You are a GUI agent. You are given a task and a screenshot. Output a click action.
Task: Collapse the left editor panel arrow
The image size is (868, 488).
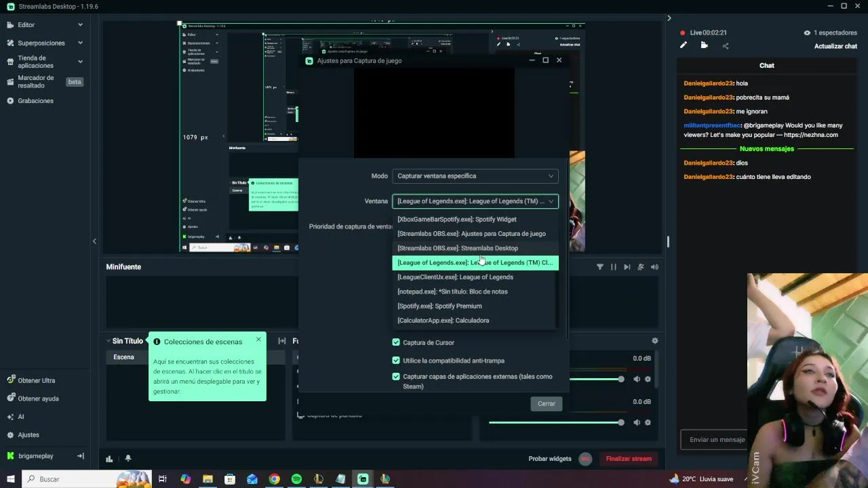click(x=94, y=241)
